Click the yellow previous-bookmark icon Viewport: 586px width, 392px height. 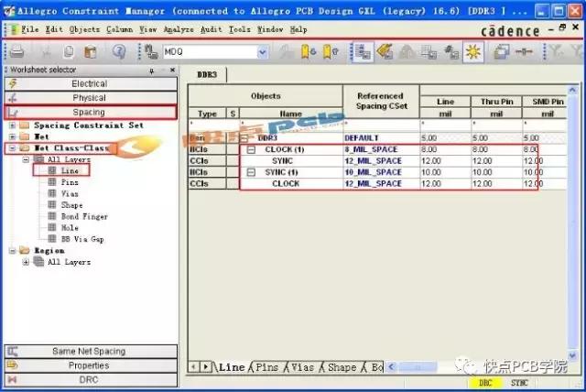pos(331,51)
